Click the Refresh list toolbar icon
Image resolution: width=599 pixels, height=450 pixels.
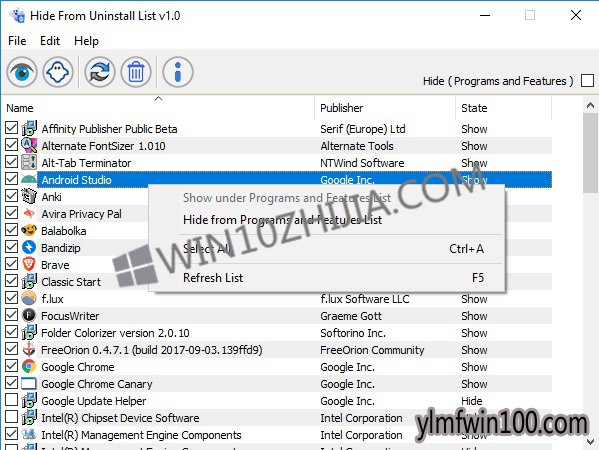point(100,72)
